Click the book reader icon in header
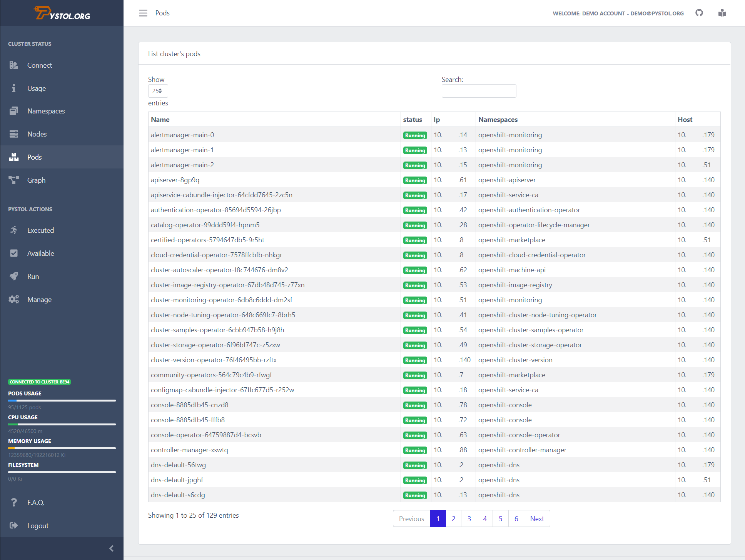This screenshot has height=560, width=745. coord(722,13)
